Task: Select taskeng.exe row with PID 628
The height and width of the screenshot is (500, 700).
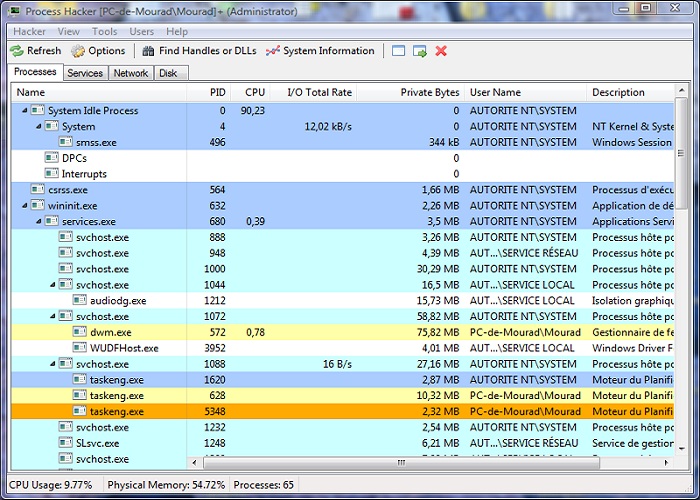Action: point(342,396)
